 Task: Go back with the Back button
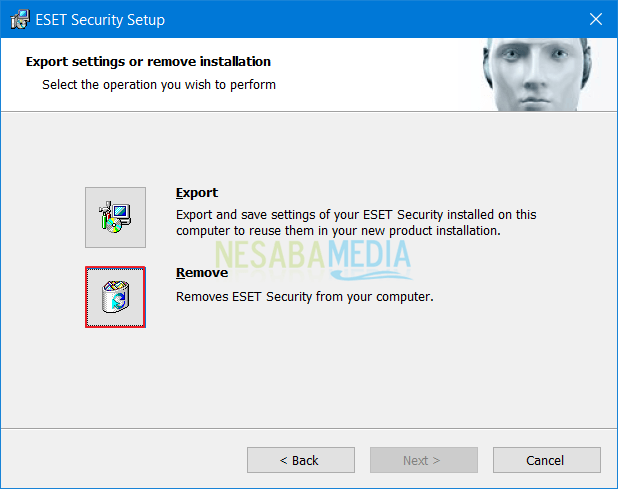pyautogui.click(x=301, y=460)
